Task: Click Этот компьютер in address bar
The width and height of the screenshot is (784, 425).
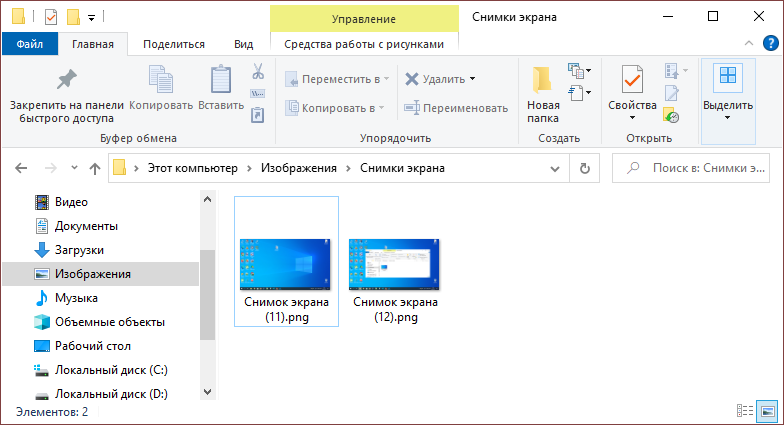Action: (x=192, y=168)
